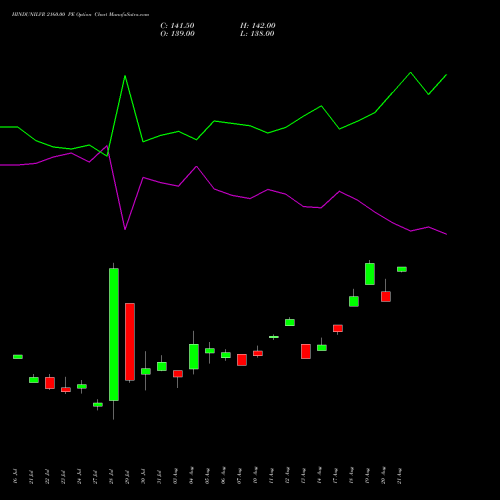The width and height of the screenshot is (500, 500).
Task: Click the last green candle for 21 Aug
Action: pos(402,269)
